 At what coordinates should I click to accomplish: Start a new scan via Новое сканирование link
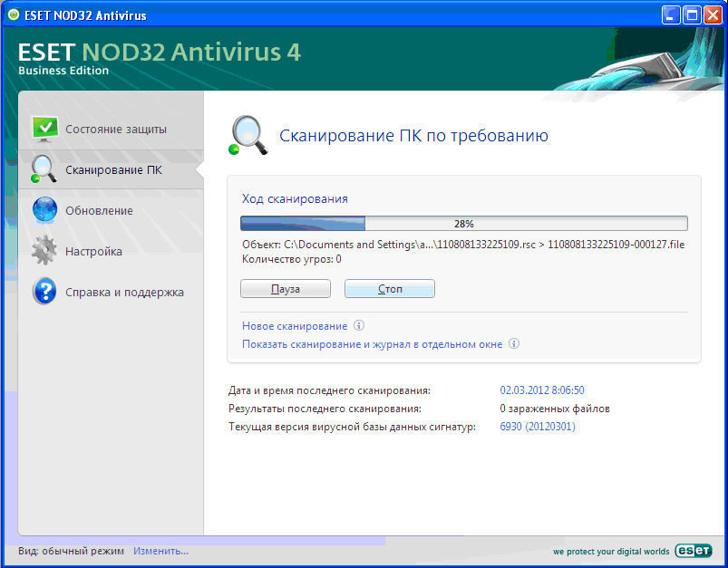[x=295, y=326]
